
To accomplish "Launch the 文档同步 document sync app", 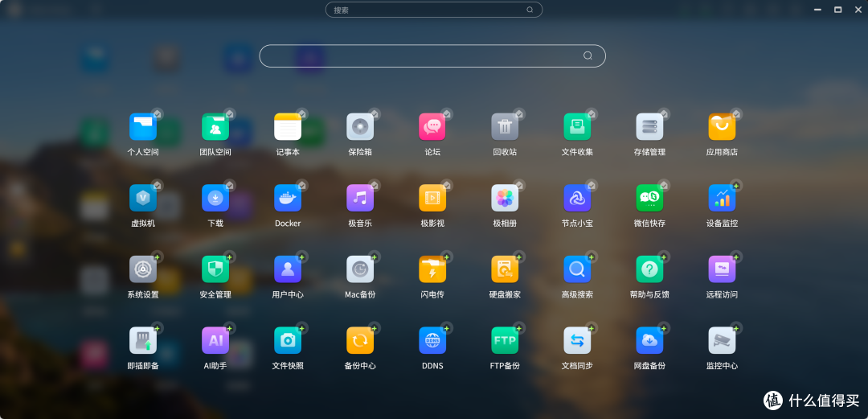I will (x=577, y=340).
